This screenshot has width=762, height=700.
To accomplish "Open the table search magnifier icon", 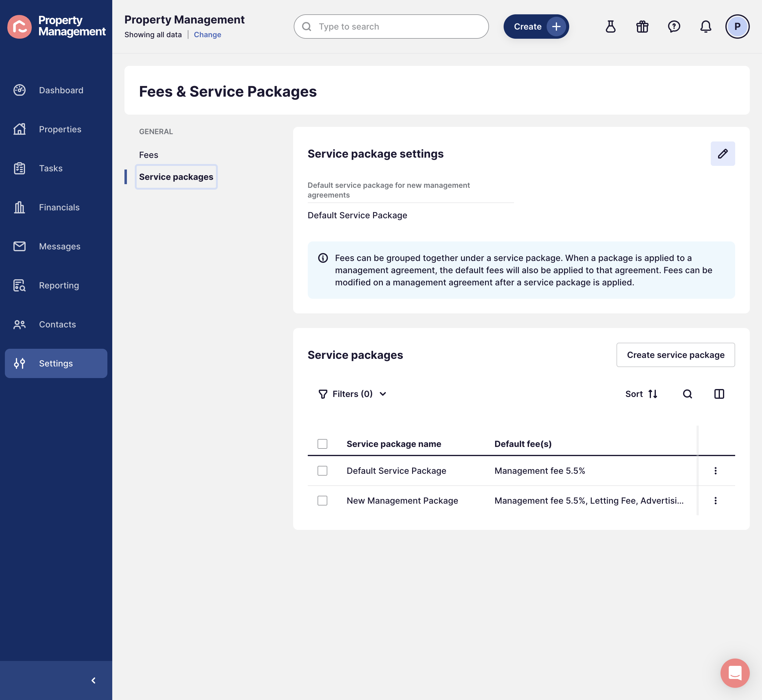I will 687,394.
